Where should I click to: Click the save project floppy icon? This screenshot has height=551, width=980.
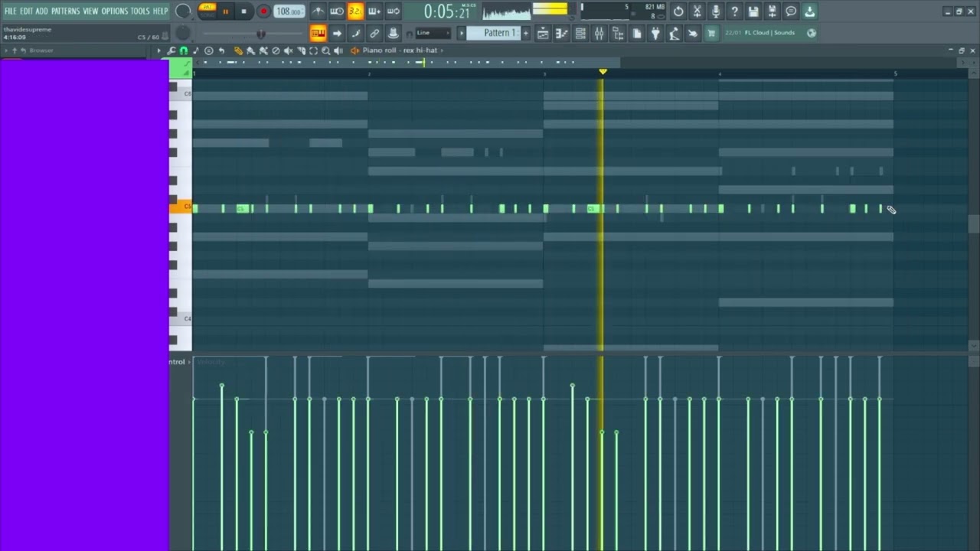click(753, 11)
